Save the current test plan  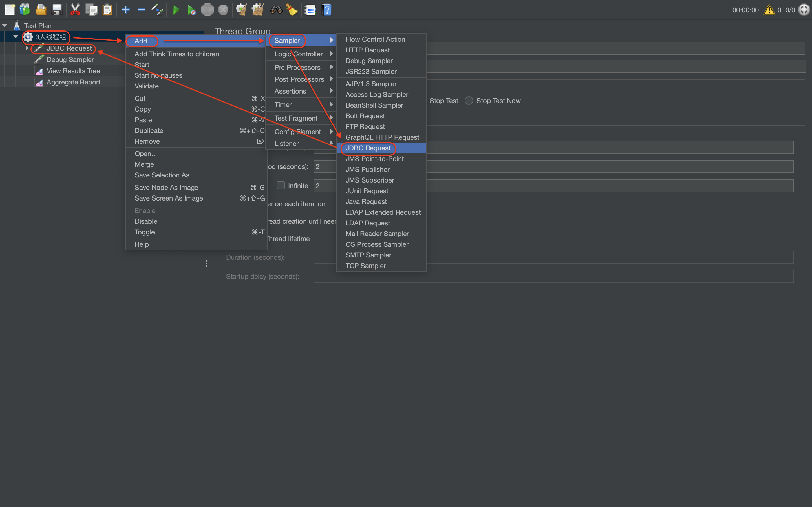57,9
